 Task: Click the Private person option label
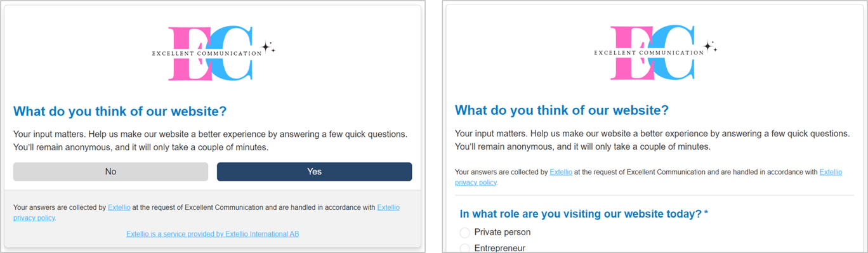point(503,232)
